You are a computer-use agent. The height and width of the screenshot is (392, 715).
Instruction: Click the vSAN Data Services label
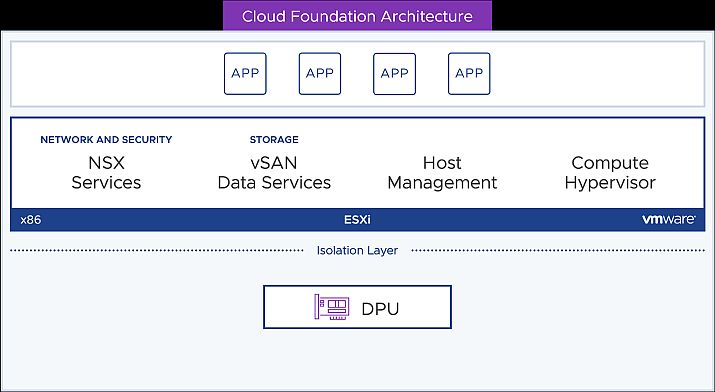coord(274,173)
